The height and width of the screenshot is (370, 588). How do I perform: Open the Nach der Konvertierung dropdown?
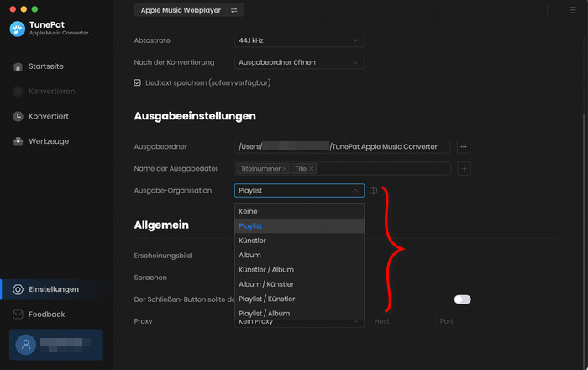(x=299, y=62)
